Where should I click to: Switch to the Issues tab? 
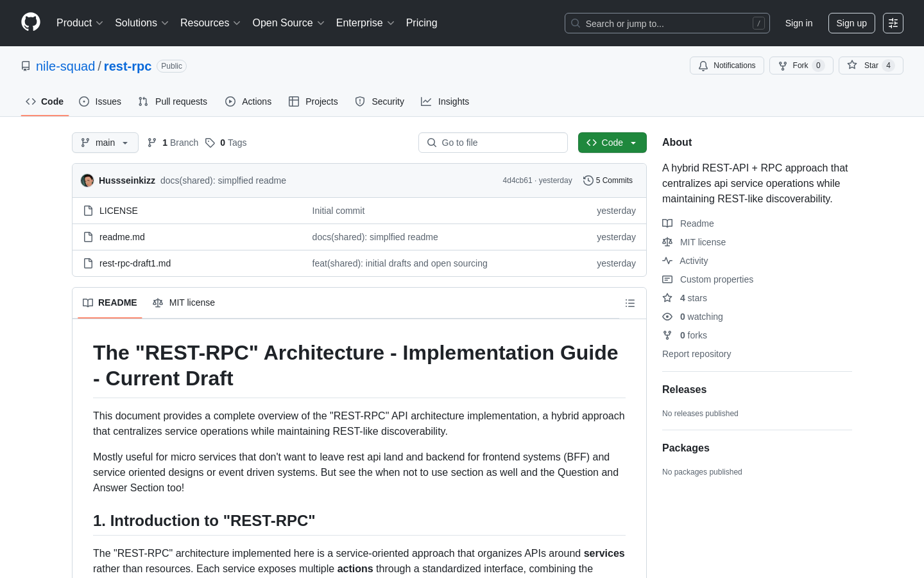(x=100, y=101)
